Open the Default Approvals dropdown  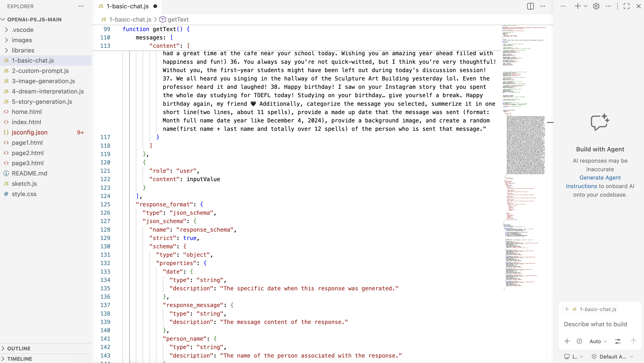coord(613,357)
